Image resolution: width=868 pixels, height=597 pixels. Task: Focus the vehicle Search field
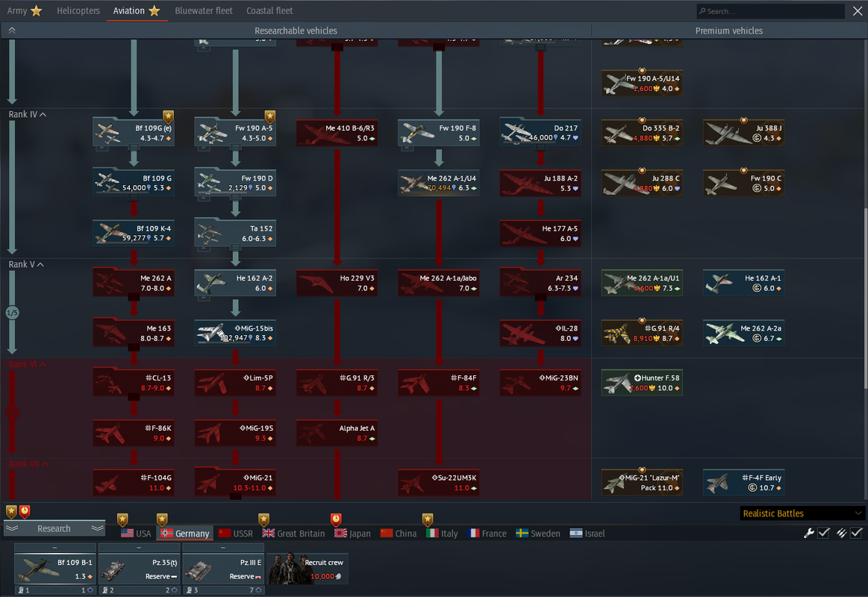[x=770, y=11]
